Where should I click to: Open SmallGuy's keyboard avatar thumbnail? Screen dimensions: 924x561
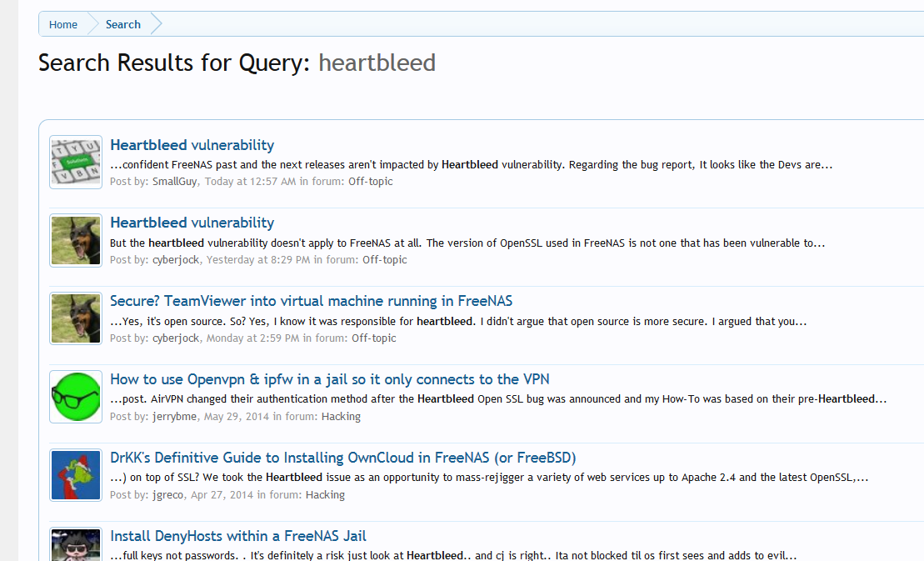pyautogui.click(x=76, y=162)
